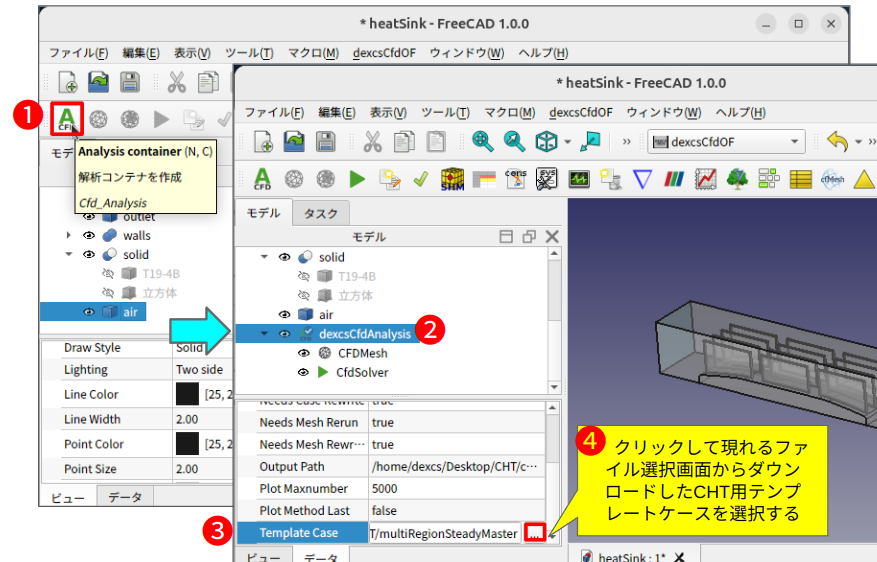
Task: Open the SHM snappyHexMesh icon
Action: [x=452, y=179]
